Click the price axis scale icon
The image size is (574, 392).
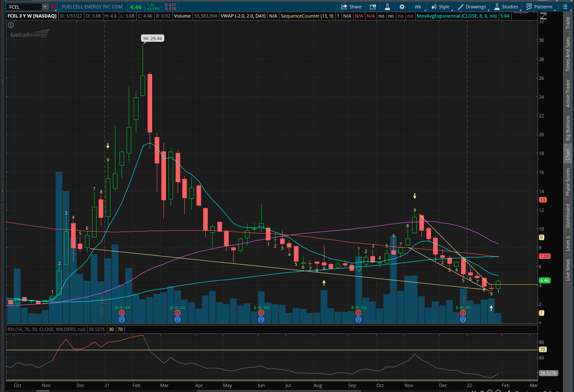click(x=543, y=16)
